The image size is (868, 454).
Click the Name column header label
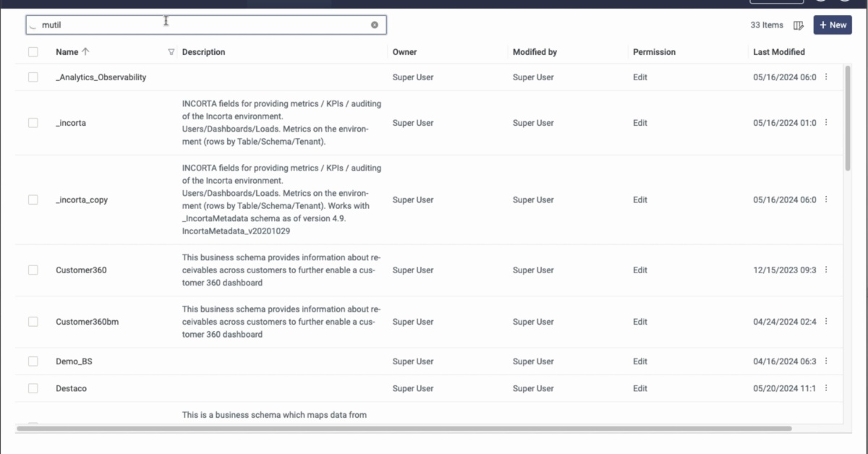(x=67, y=52)
